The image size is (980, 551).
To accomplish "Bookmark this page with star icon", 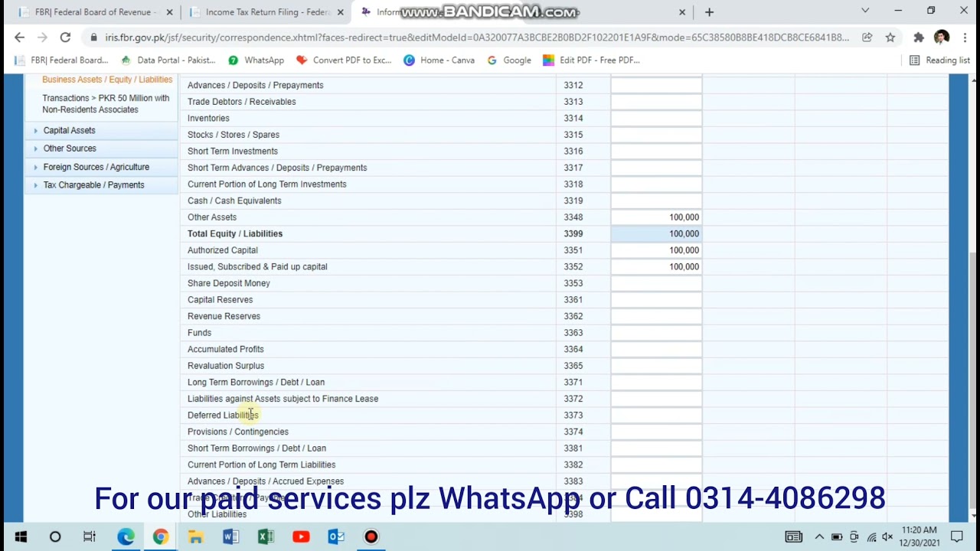I will pyautogui.click(x=890, y=37).
